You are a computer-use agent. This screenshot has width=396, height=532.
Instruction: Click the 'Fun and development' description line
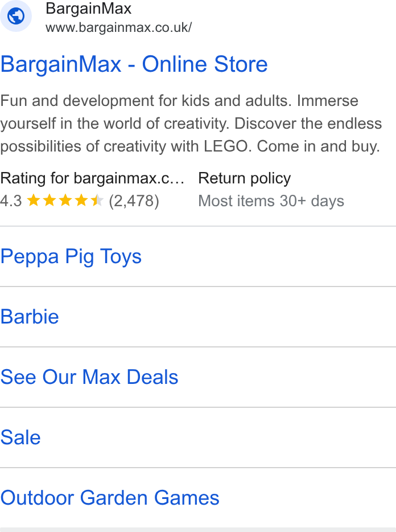tap(179, 101)
